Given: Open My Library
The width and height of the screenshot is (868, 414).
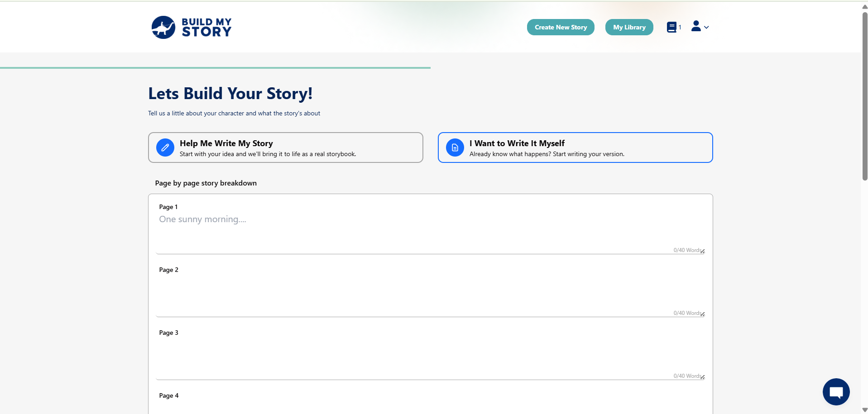Looking at the screenshot, I should click(629, 27).
